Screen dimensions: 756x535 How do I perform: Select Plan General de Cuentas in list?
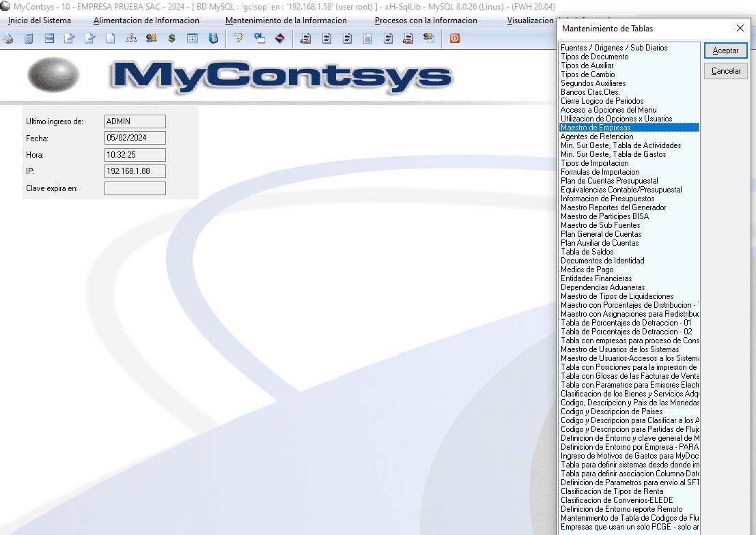tap(601, 234)
